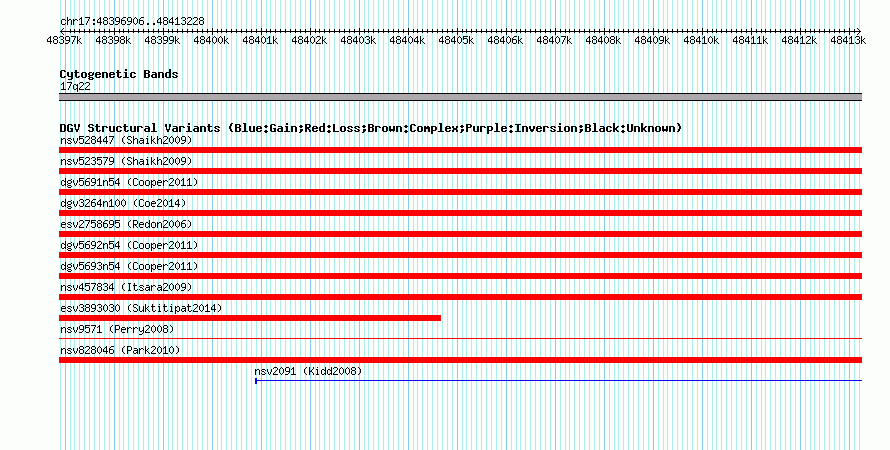
Task: Open the nsv523579 (Shaikh2009) variant label
Action: tap(126, 161)
